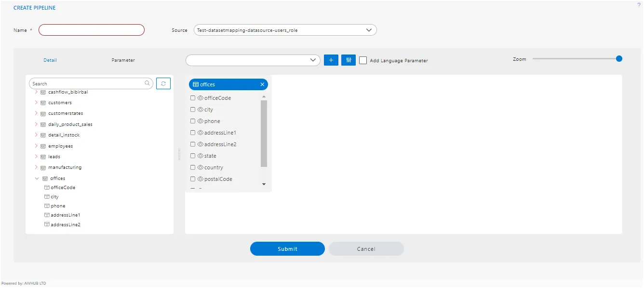Click the blue plus add button
Viewport: 644px width, 288px height.
331,60
